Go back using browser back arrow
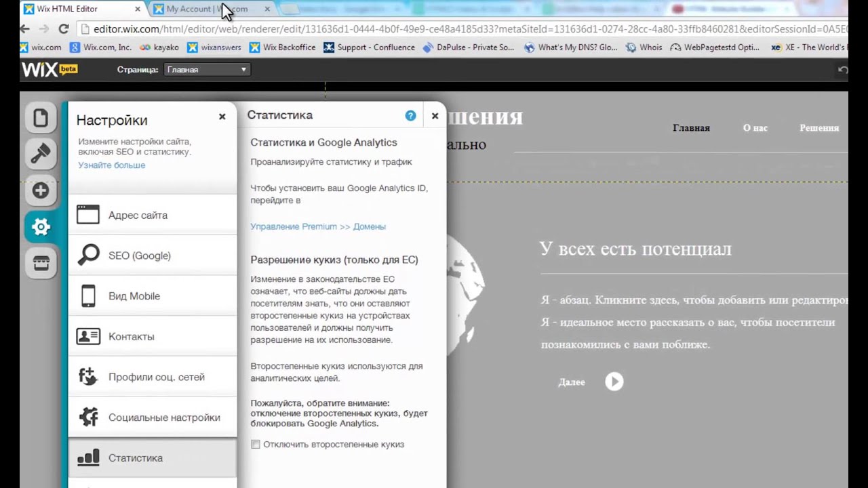The height and width of the screenshot is (488, 868). [24, 29]
